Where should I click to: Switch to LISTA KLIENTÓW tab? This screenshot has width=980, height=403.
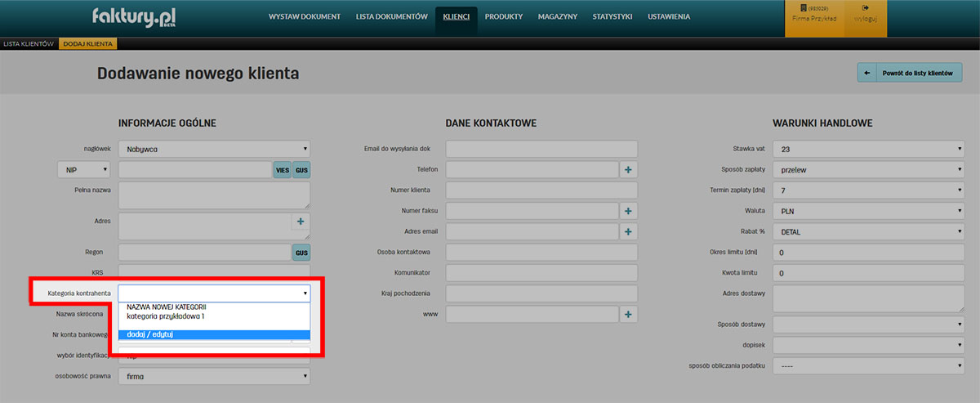pyautogui.click(x=29, y=43)
